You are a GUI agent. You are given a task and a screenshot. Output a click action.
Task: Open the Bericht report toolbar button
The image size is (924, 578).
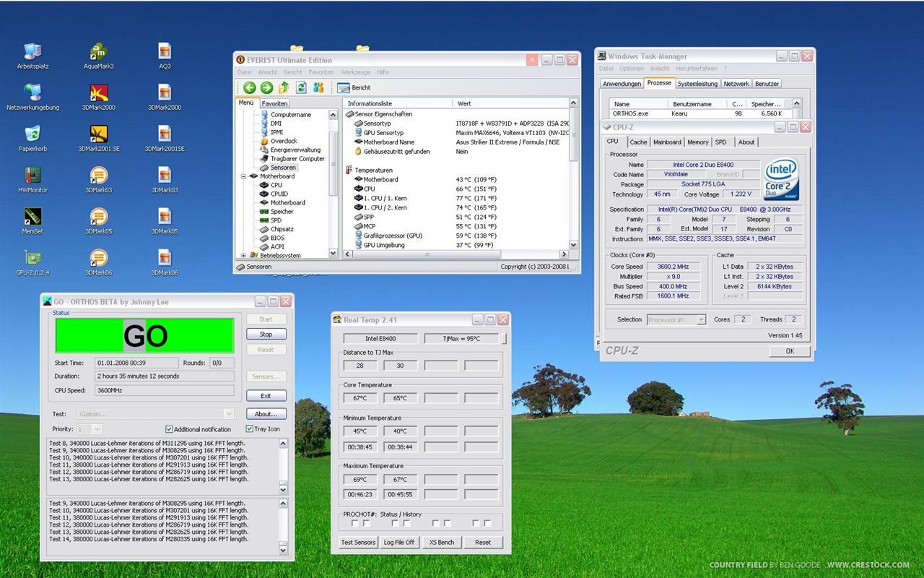click(x=354, y=87)
